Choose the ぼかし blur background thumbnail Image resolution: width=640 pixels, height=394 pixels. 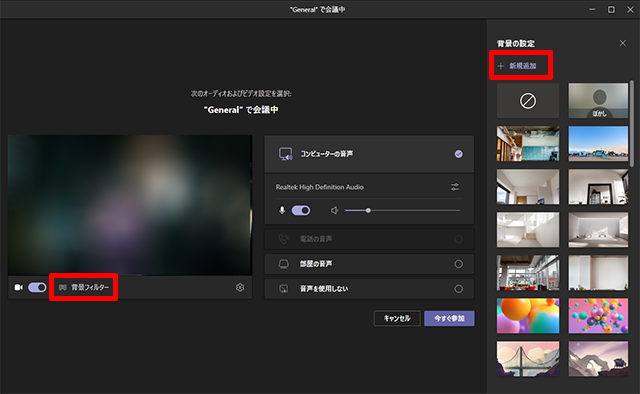pos(598,101)
